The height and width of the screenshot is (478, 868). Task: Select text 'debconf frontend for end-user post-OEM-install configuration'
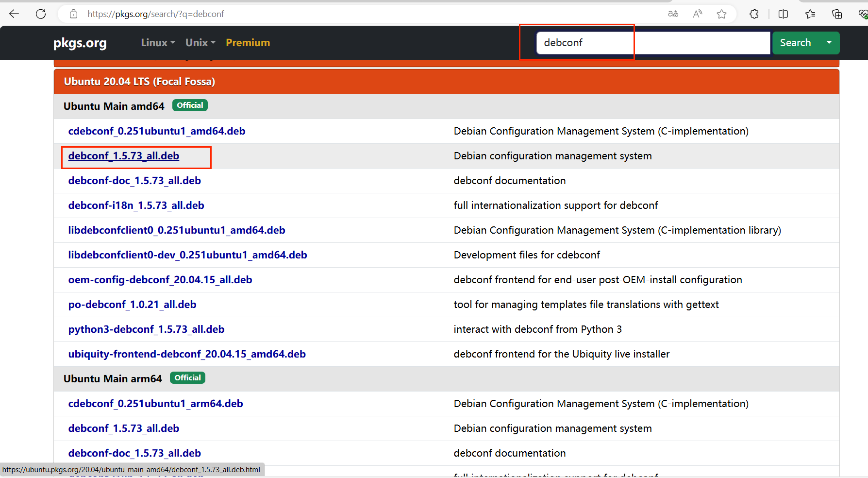[598, 280]
